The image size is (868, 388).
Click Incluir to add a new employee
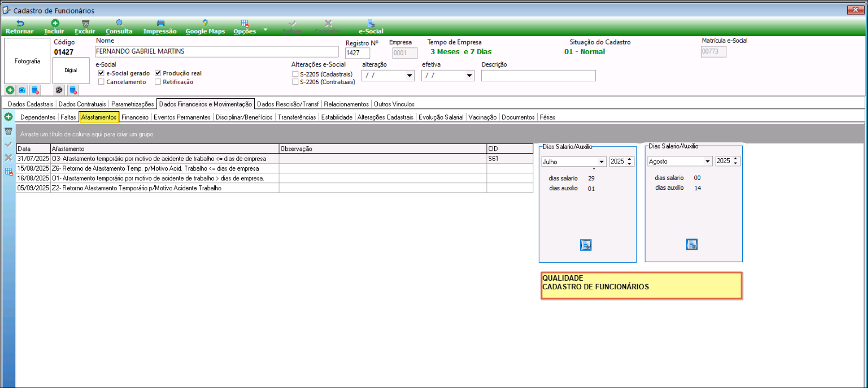54,27
